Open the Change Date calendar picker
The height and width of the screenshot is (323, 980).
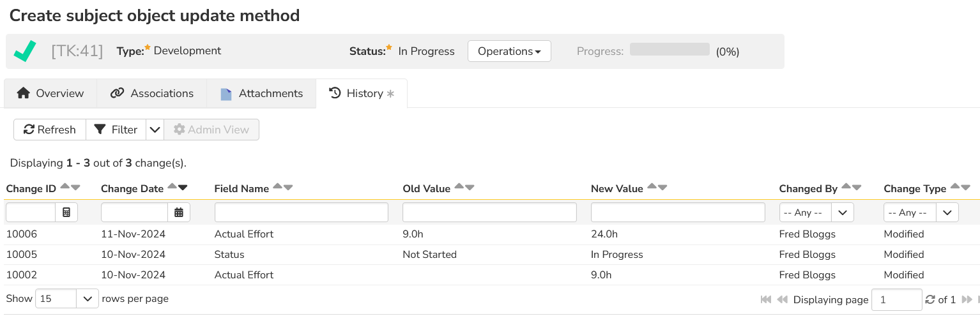tap(179, 213)
